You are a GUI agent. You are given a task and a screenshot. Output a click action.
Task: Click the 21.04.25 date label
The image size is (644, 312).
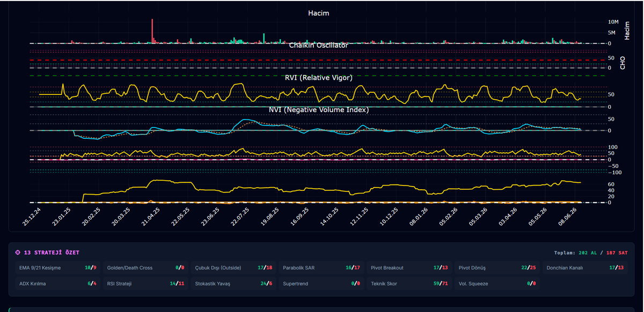pos(151,217)
